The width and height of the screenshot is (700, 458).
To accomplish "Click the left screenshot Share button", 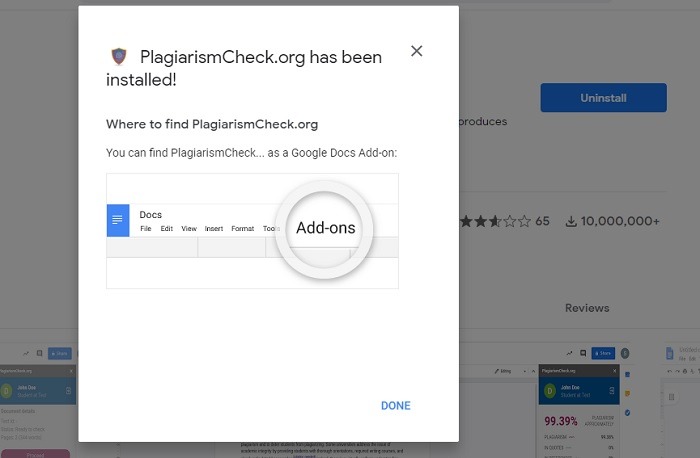I will coord(60,353).
